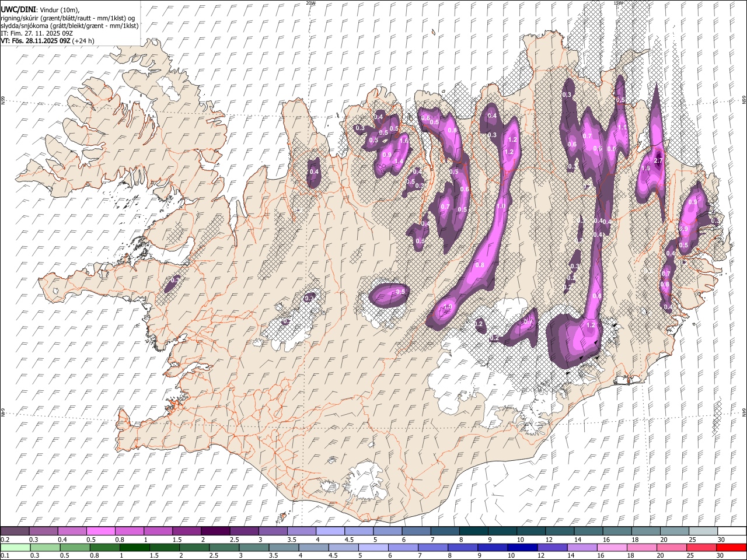
Task: Pick lower legend pink swatch between 18 and 20
Action: point(642,548)
